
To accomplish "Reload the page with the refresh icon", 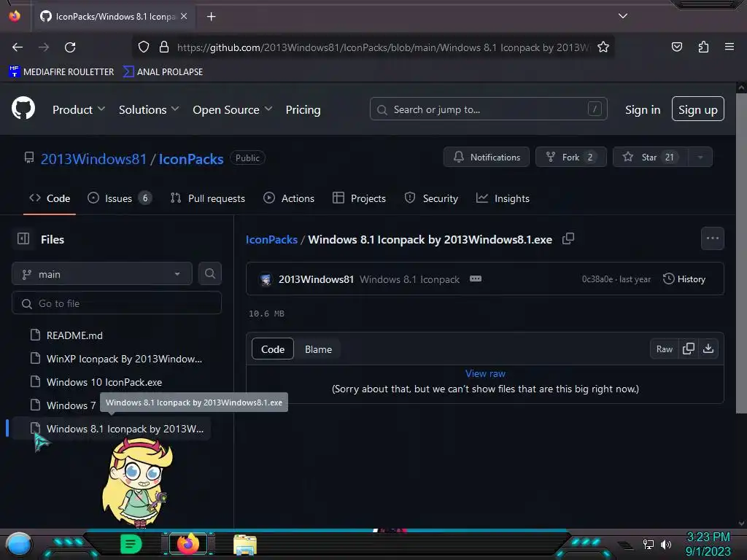I will (x=70, y=47).
